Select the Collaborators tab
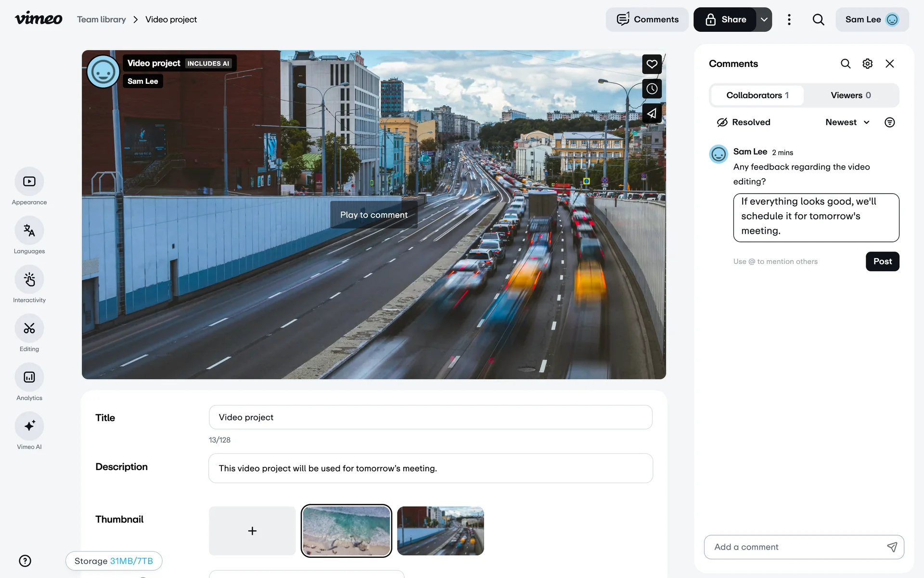The image size is (924, 578). tap(757, 95)
